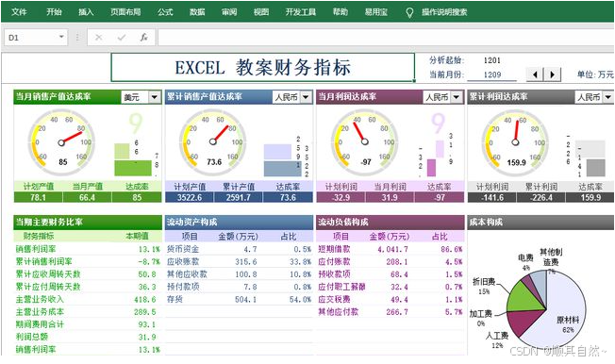Click the insert function fx icon
The width and height of the screenshot is (615, 364).
pos(144,38)
